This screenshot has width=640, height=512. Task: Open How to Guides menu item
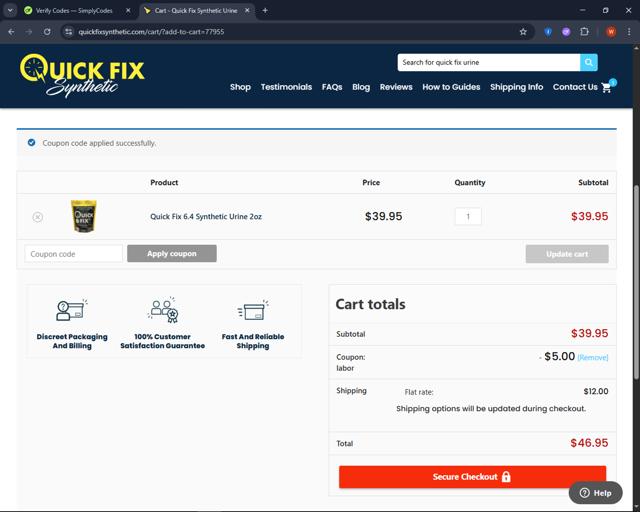(451, 87)
